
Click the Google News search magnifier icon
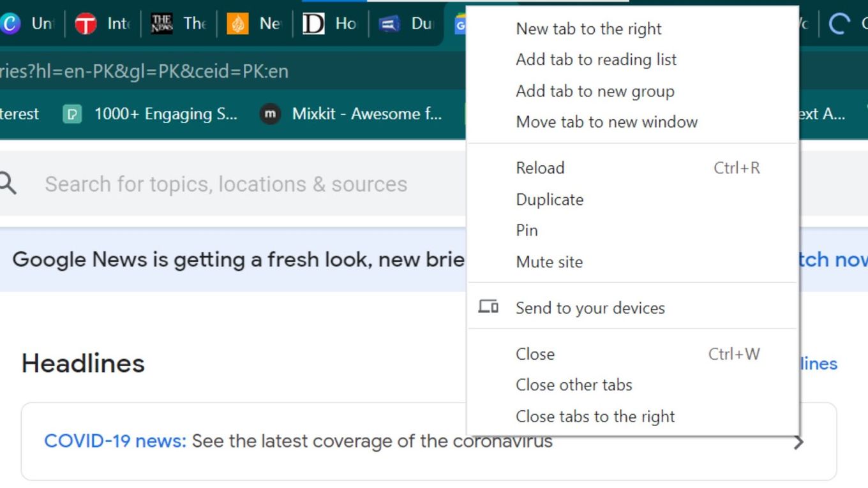8,184
